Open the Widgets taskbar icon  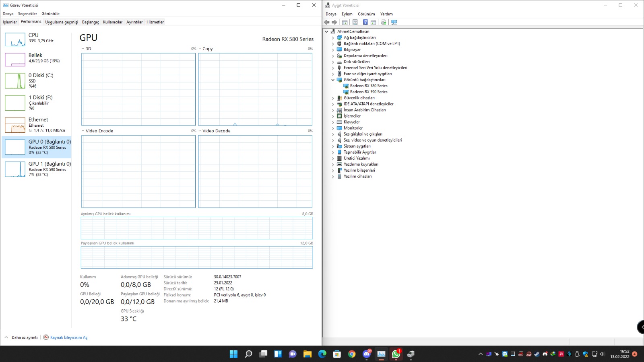tap(278, 354)
